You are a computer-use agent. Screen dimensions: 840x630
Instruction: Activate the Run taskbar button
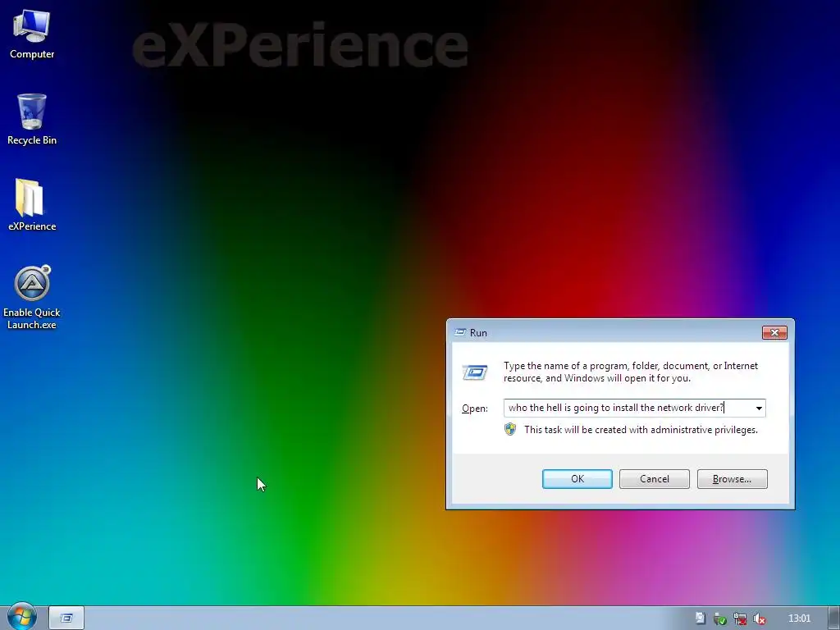(66, 618)
